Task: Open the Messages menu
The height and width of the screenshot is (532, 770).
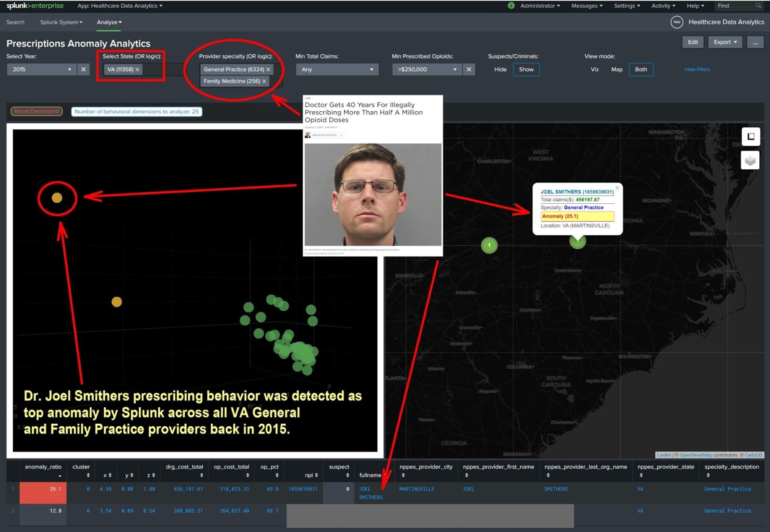Action: (587, 6)
